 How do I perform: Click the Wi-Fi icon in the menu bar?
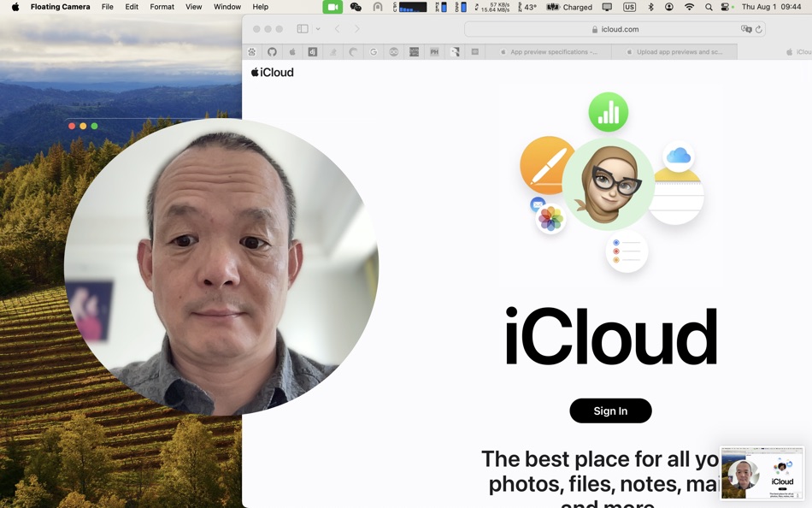click(689, 7)
